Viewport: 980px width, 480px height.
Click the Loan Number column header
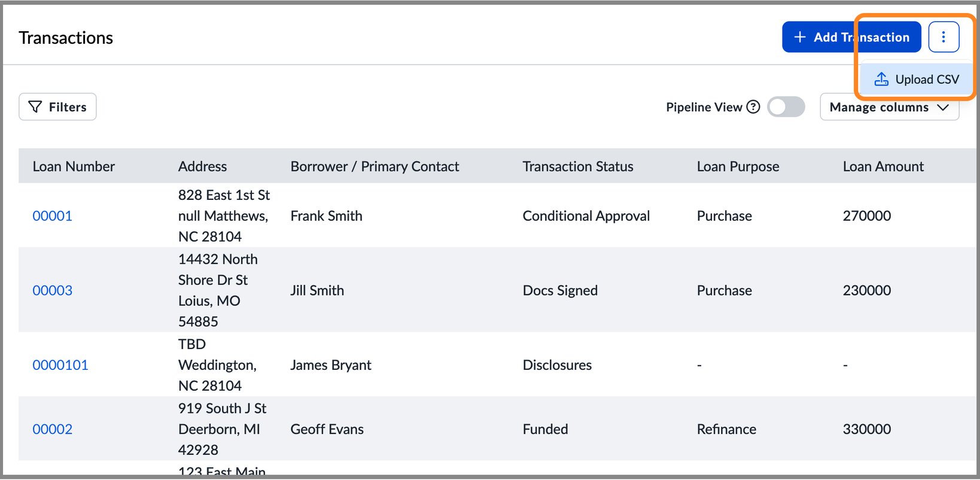click(x=74, y=166)
